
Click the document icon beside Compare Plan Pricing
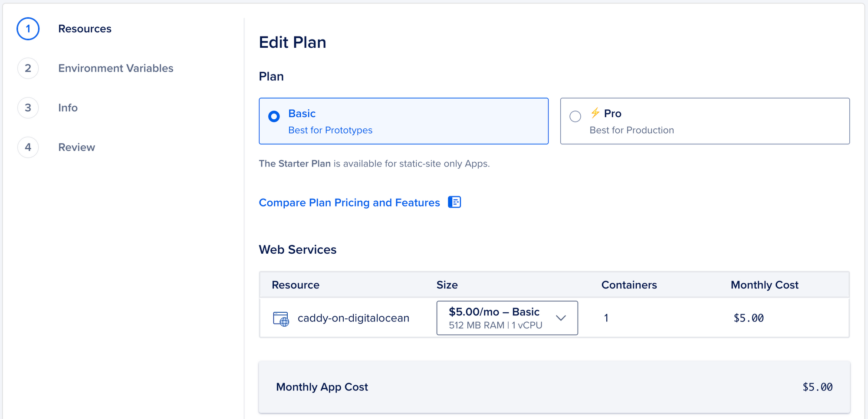pos(454,202)
